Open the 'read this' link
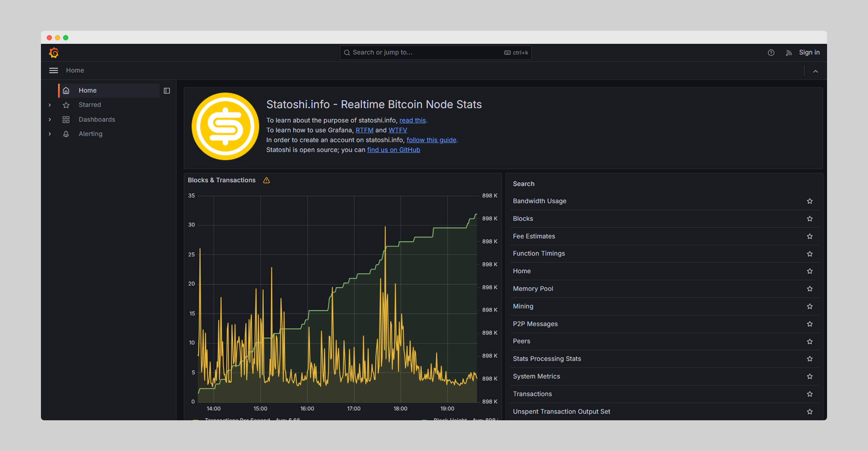Image resolution: width=868 pixels, height=451 pixels. [x=412, y=120]
